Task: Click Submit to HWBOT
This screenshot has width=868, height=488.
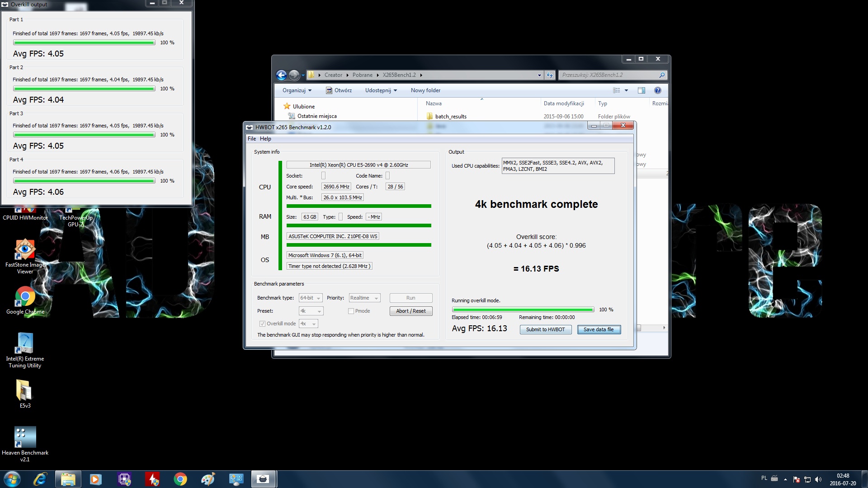Action: click(546, 329)
